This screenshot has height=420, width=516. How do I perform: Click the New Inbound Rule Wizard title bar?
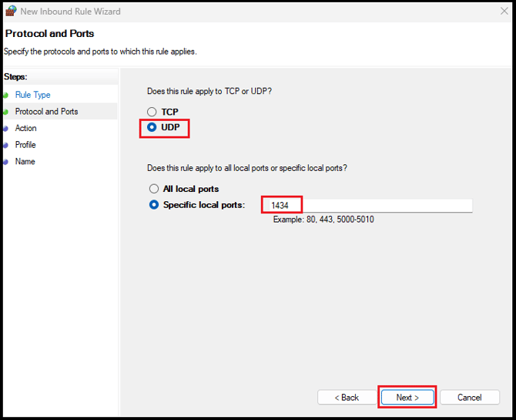231,12
